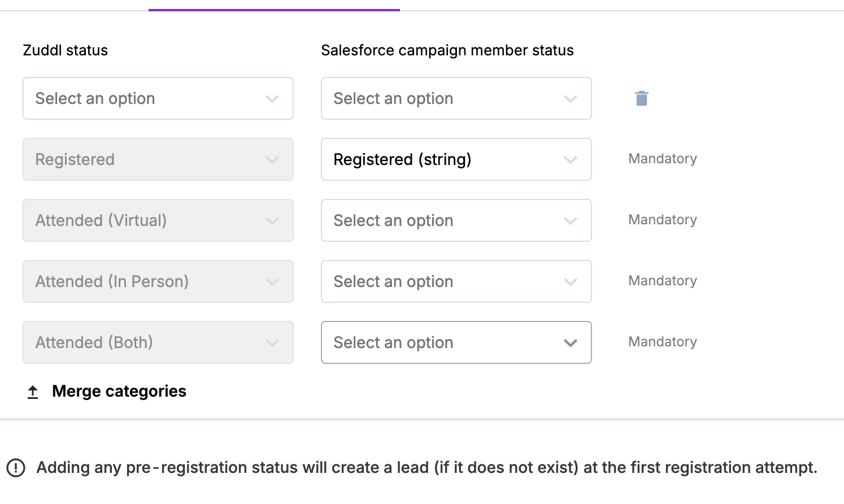
Task: Open Salesforce dropdown for Attended (Virtual) row
Action: [x=456, y=220]
